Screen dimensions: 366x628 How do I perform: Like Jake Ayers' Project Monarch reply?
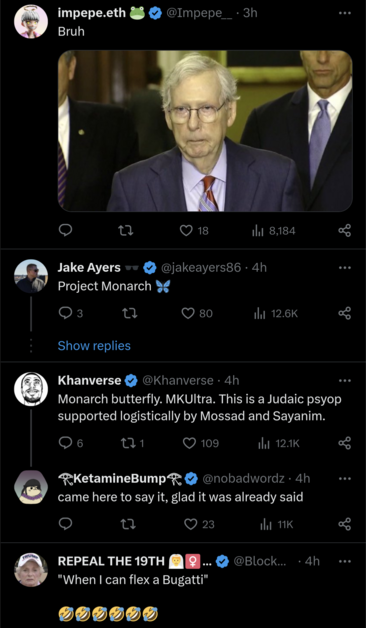197,314
